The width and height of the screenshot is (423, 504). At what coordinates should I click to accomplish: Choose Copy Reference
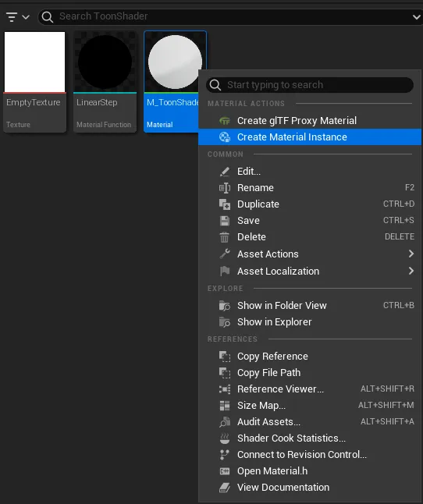(310, 356)
